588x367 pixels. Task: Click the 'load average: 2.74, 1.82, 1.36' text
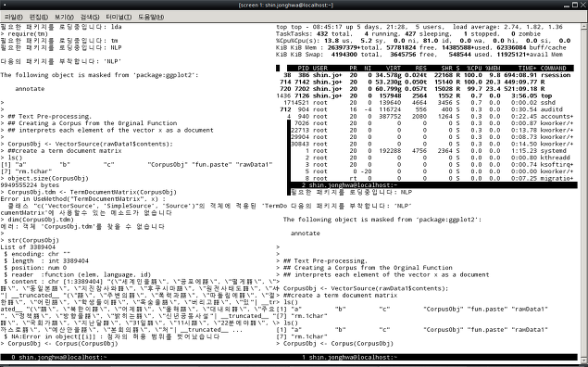(x=507, y=27)
